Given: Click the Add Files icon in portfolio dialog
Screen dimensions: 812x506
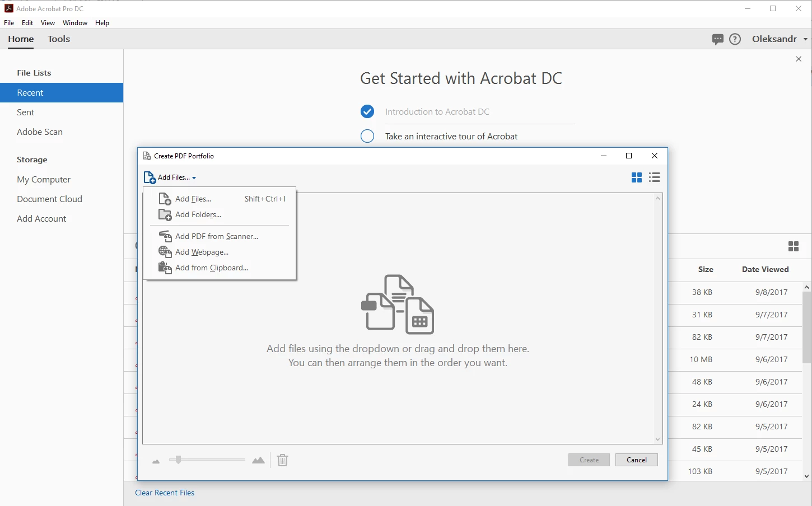Looking at the screenshot, I should [x=150, y=177].
